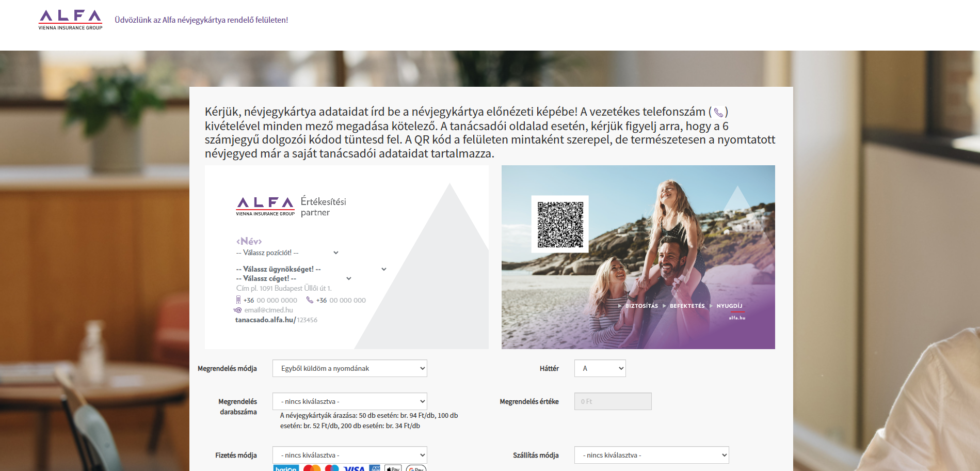Open the 'Válassz pozíciót!' dropdown
This screenshot has height=471, width=980.
pyautogui.click(x=287, y=253)
